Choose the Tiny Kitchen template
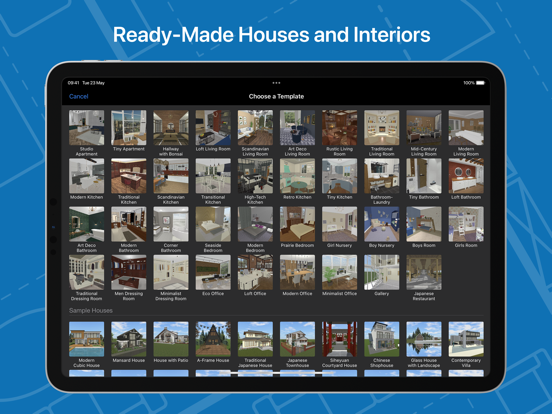552x414 pixels. (x=340, y=176)
